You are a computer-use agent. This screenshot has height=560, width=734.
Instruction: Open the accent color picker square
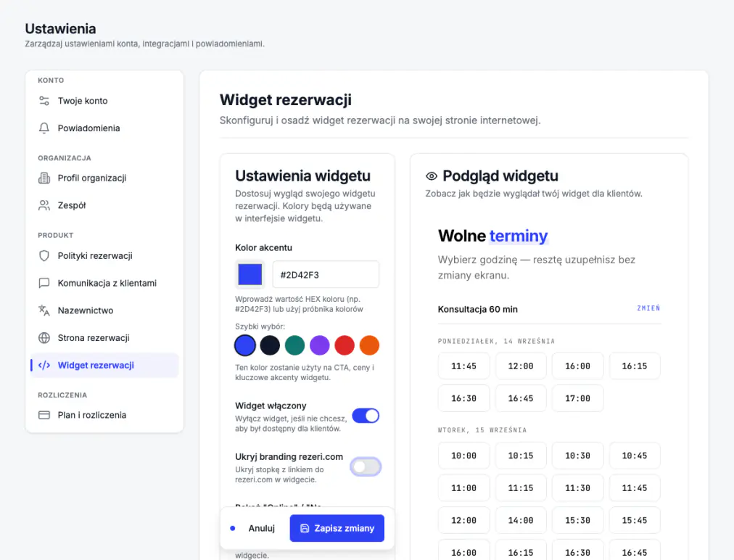tap(250, 274)
